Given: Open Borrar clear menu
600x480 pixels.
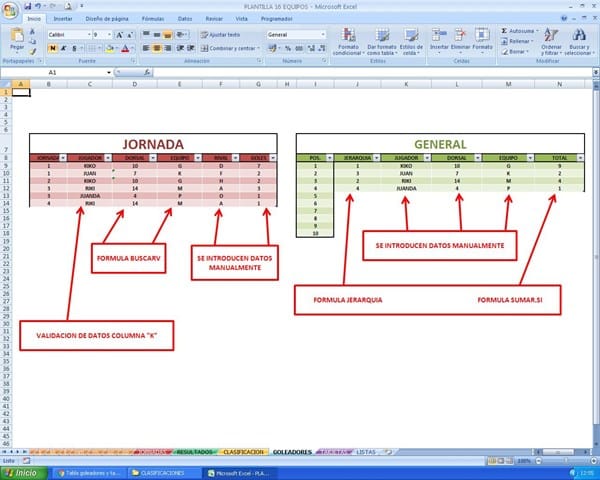Looking at the screenshot, I should tap(515, 52).
